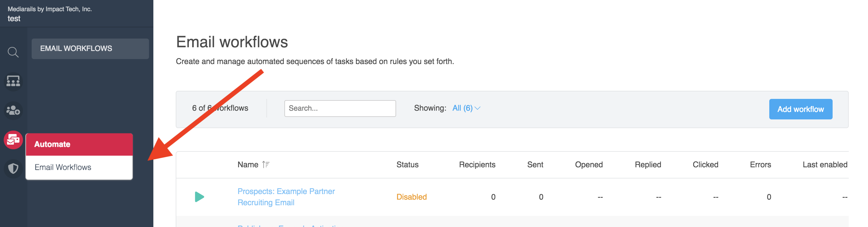Click the shield icon in sidebar
The width and height of the screenshot is (868, 227).
click(13, 168)
